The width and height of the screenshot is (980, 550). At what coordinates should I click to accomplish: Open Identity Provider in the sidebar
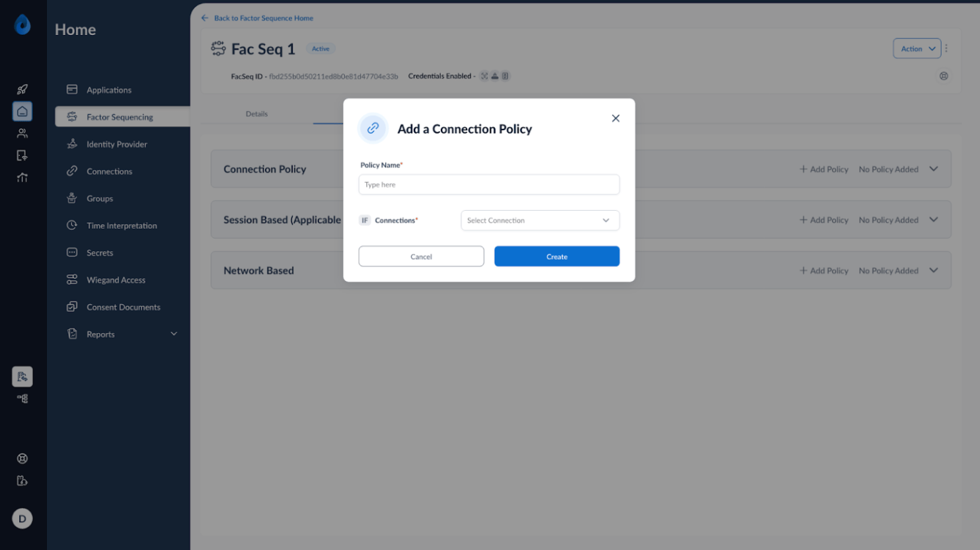tap(122, 144)
